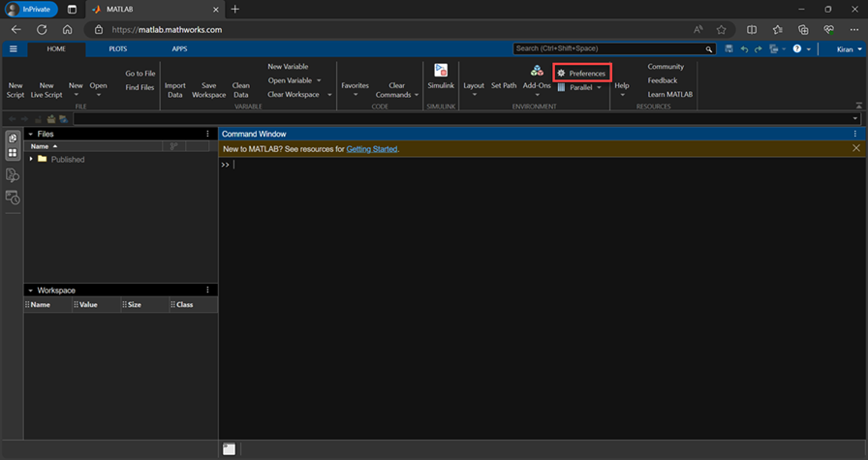Select the four-squares Workspace icon in sidebar
The image size is (868, 460).
pyautogui.click(x=13, y=153)
